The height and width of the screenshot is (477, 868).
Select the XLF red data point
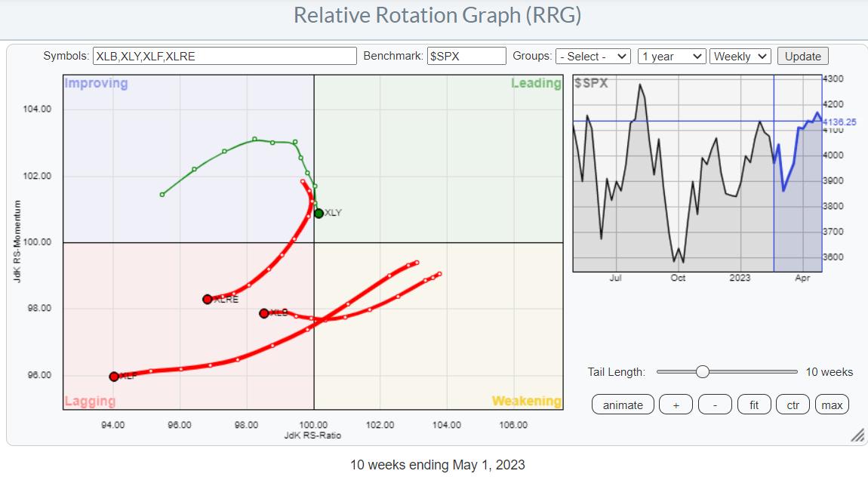(x=114, y=376)
